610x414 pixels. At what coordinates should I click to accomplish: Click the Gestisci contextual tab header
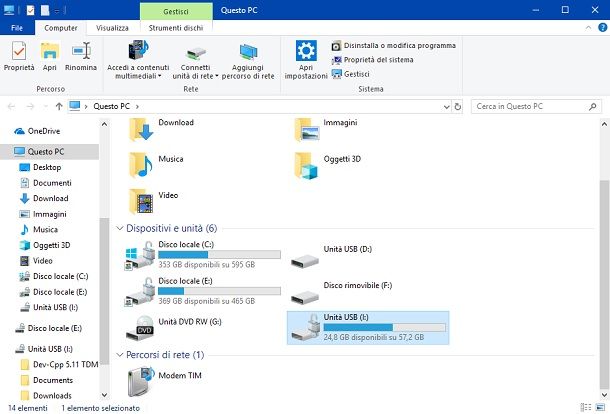[176, 11]
